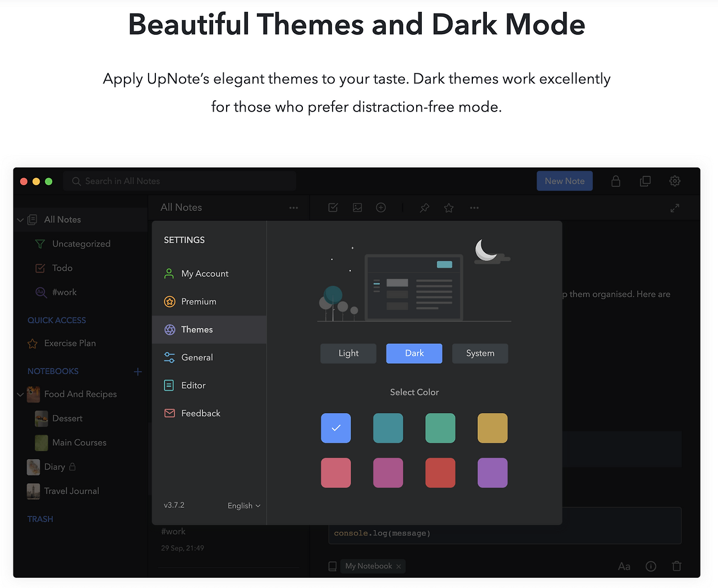
Task: Pick the pink color swatch
Action: [336, 473]
